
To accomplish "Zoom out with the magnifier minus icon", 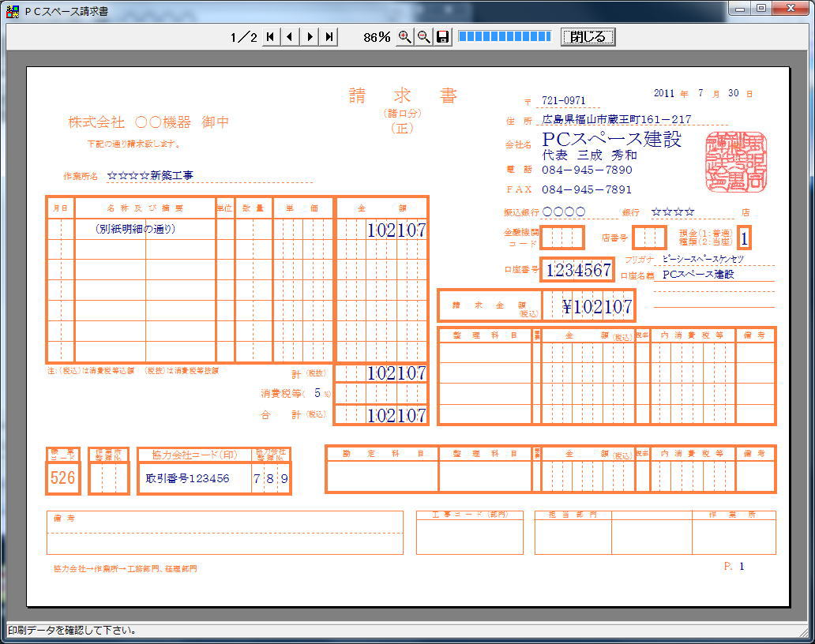I will (423, 37).
